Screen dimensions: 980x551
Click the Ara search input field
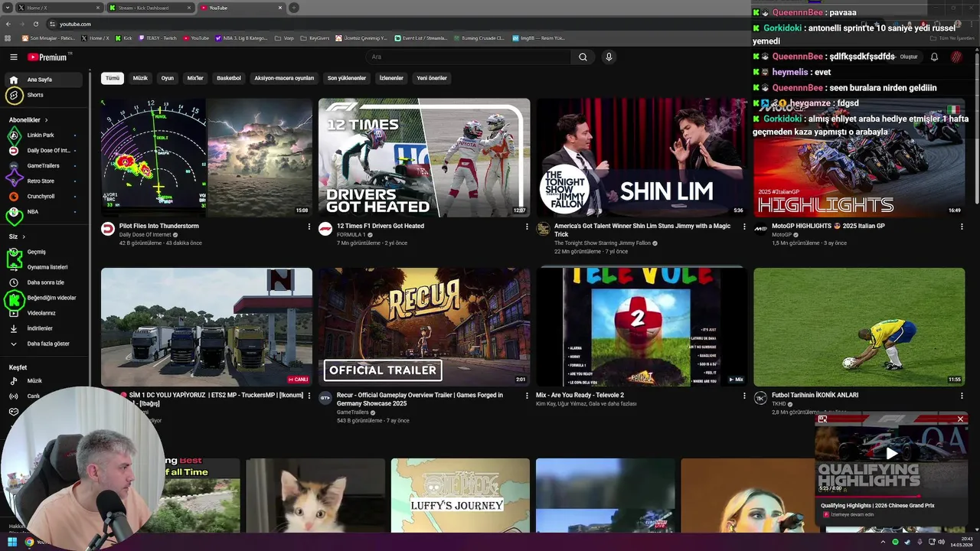coord(469,57)
